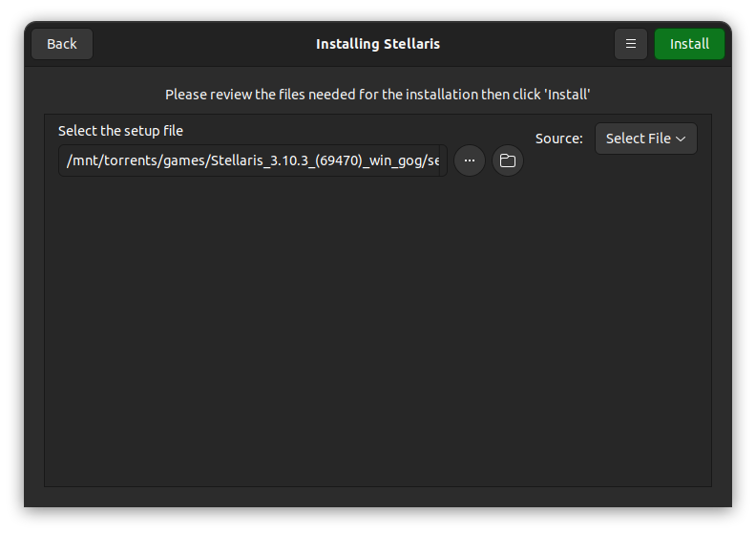756x534 pixels.
Task: Go back with the Back button
Action: 62,44
